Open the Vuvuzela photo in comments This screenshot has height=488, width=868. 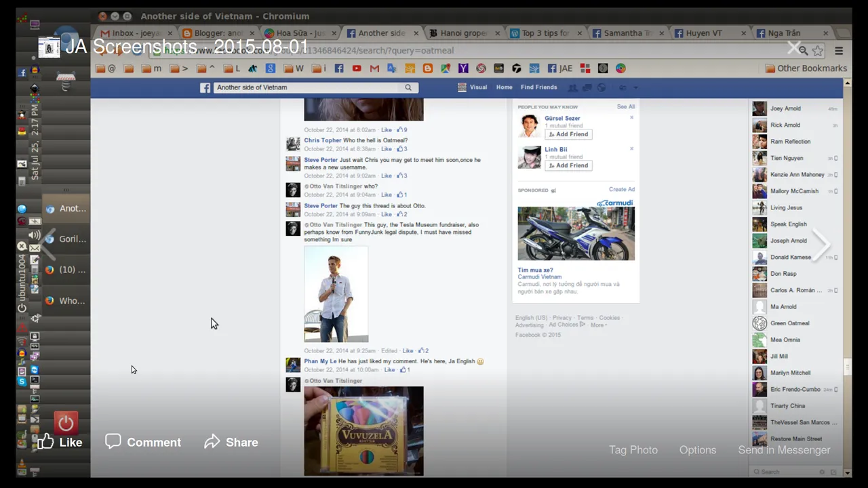[363, 431]
